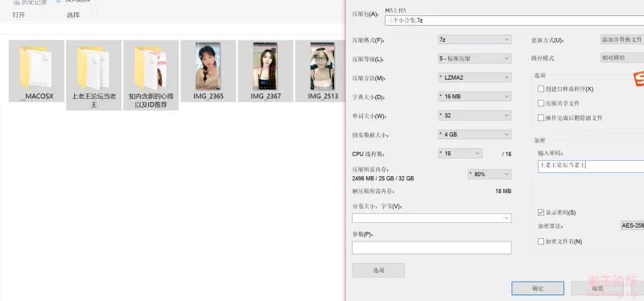
Task: Click the IMG_2365 file name label
Action: (208, 97)
